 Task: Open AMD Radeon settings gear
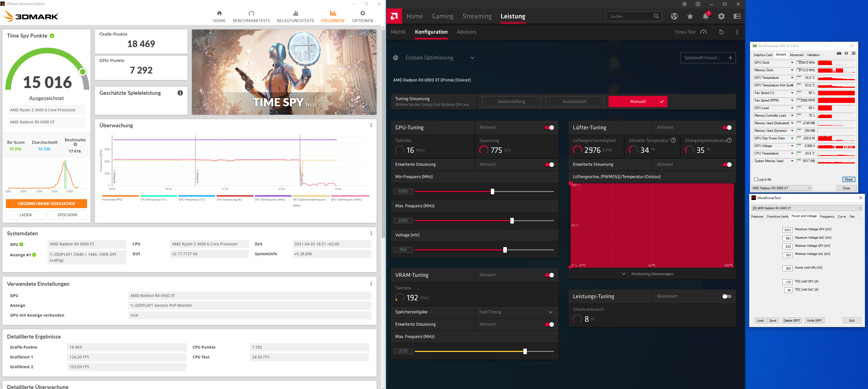(x=721, y=16)
